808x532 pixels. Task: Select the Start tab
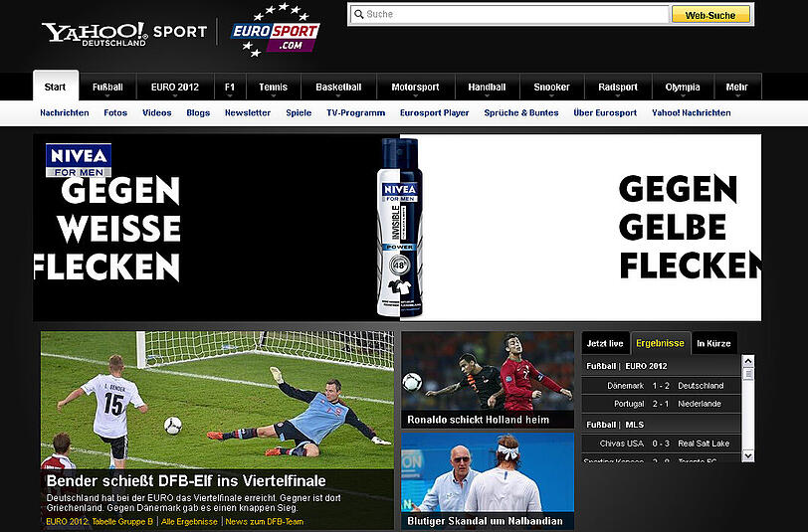pos(55,87)
